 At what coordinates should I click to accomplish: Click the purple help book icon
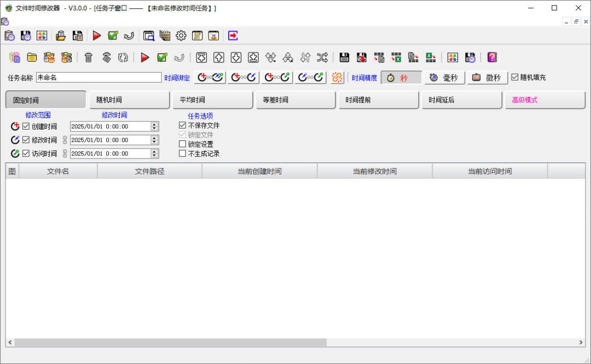coord(491,57)
